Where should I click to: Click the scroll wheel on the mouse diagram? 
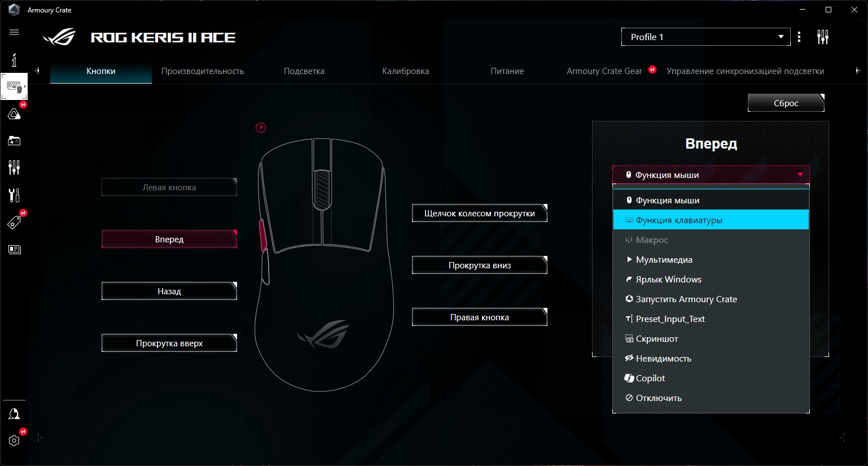(322, 190)
